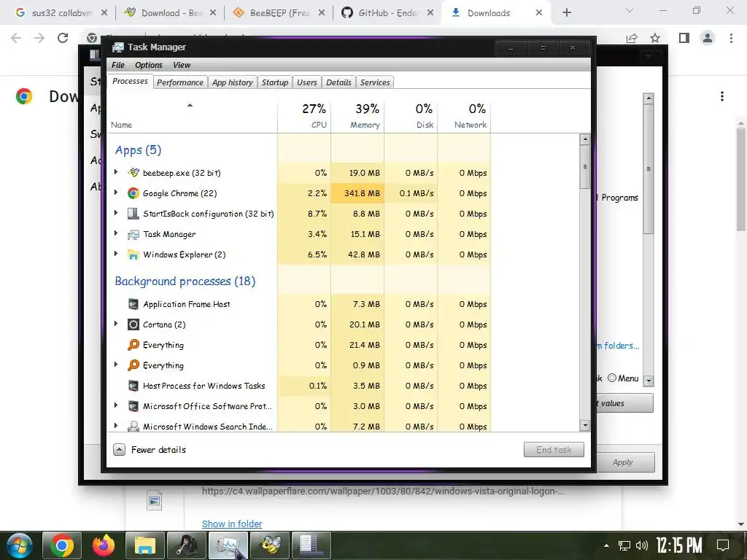Viewport: 747px width, 560px height.
Task: Click the End task button
Action: coord(554,450)
